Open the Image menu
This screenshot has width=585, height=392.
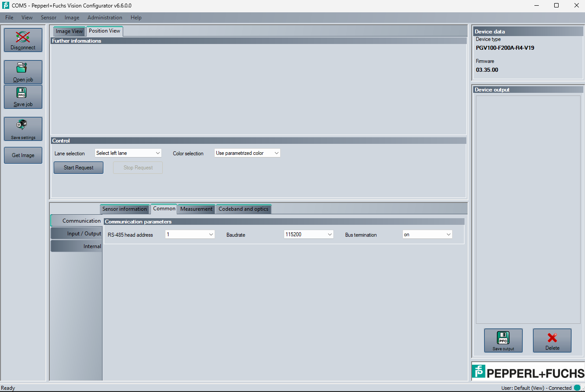tap(72, 18)
